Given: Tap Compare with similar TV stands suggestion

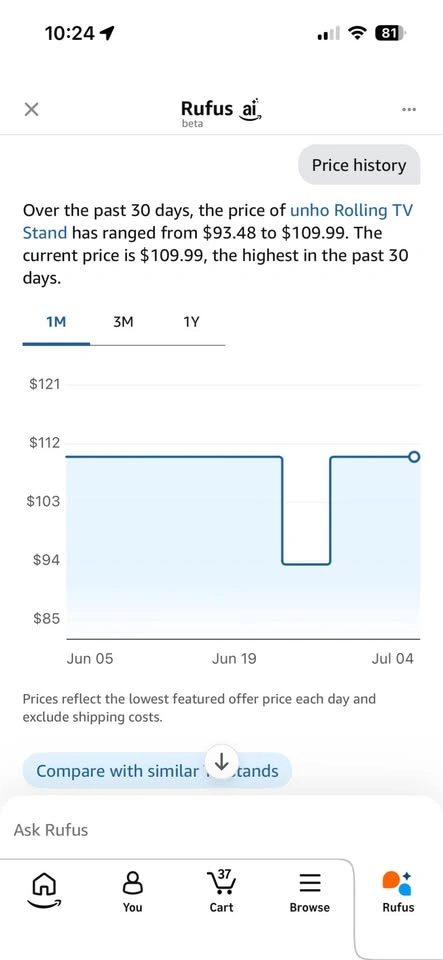Looking at the screenshot, I should [x=157, y=771].
